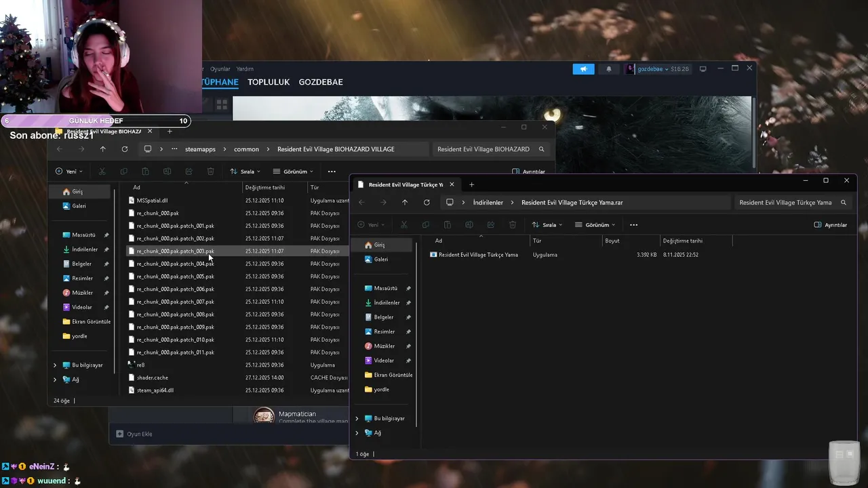868x488 pixels.
Task: Open Sırala dropdown in BIOHAZARD VILLAGE window
Action: pos(245,171)
